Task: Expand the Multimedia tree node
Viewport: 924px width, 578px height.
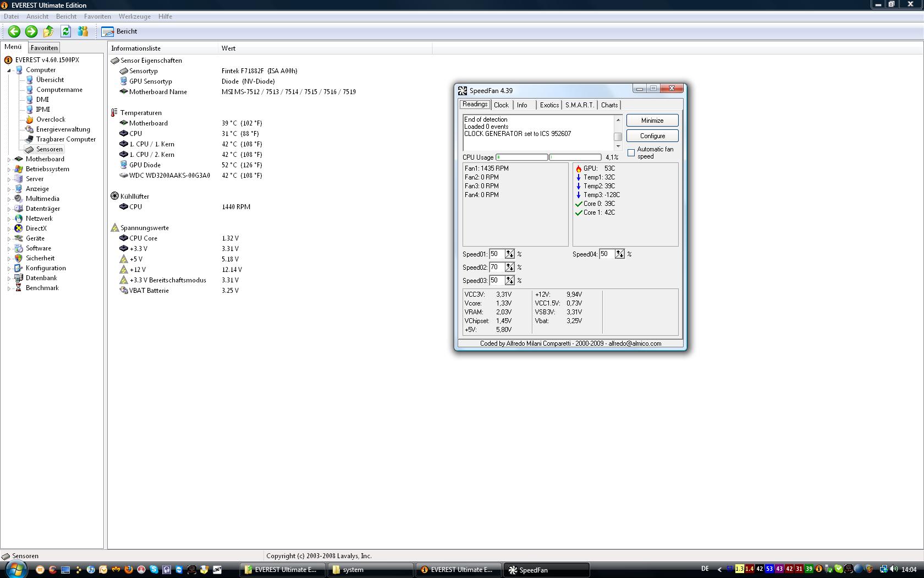Action: click(9, 199)
